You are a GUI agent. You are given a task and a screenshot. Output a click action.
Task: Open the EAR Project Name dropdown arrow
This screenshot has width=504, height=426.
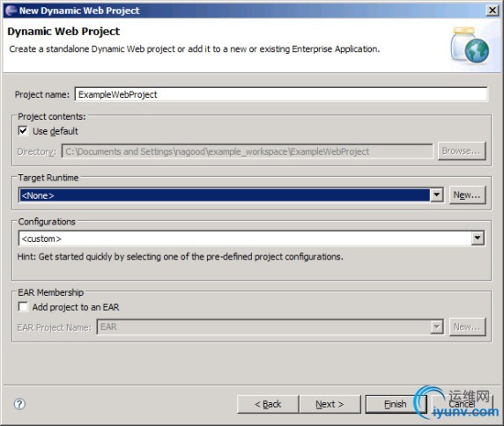click(x=436, y=327)
